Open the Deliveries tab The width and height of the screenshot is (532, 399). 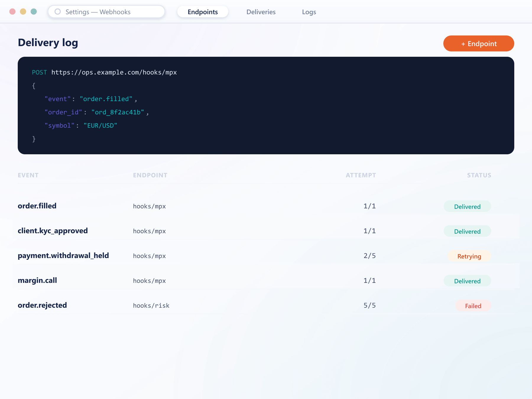(261, 12)
